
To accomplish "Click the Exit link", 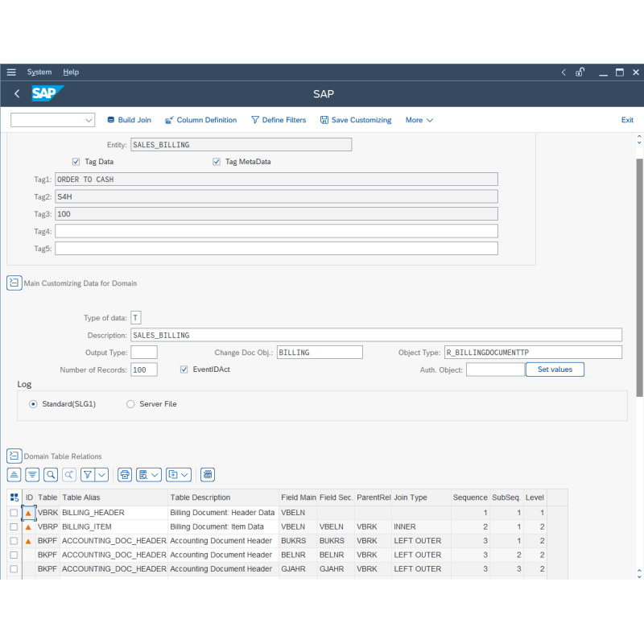I will (x=627, y=120).
